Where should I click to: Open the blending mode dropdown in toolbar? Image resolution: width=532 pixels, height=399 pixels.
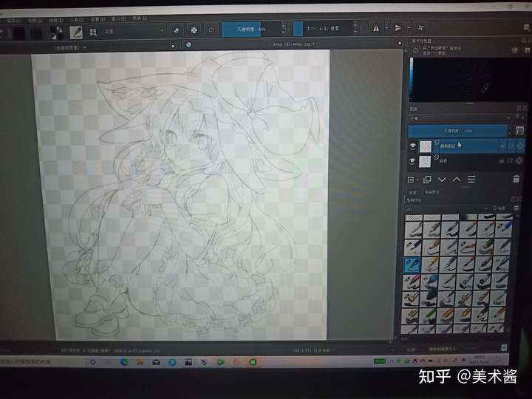(134, 31)
